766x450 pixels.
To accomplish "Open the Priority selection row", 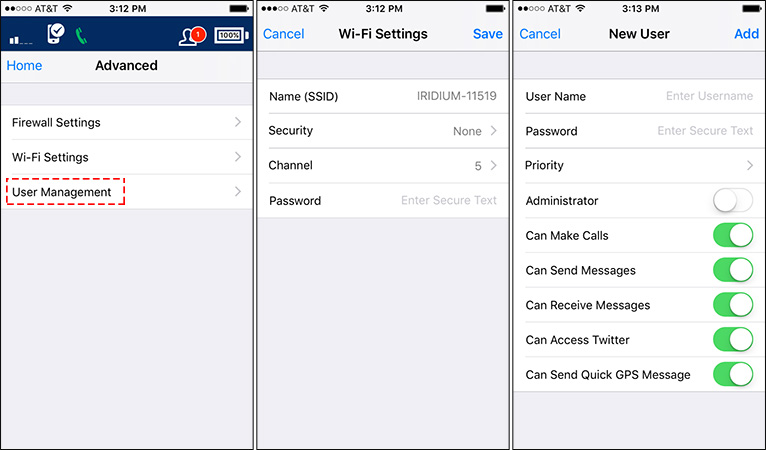I will pyautogui.click(x=639, y=165).
